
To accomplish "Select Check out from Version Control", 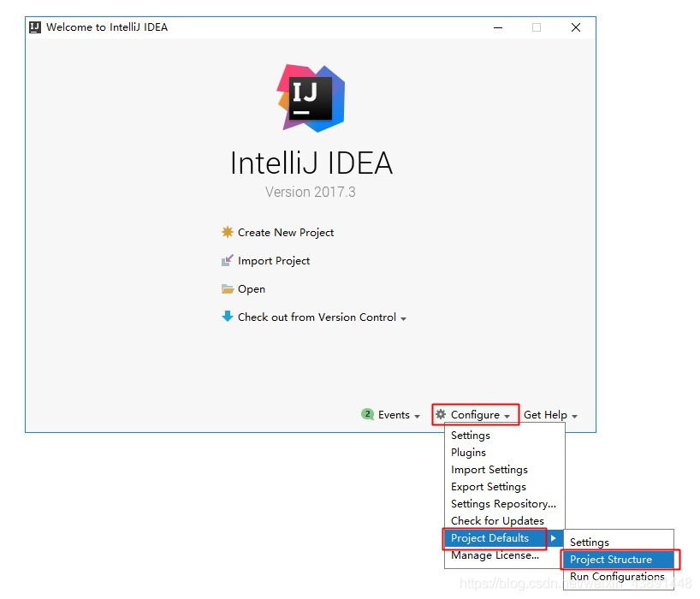I will point(317,317).
